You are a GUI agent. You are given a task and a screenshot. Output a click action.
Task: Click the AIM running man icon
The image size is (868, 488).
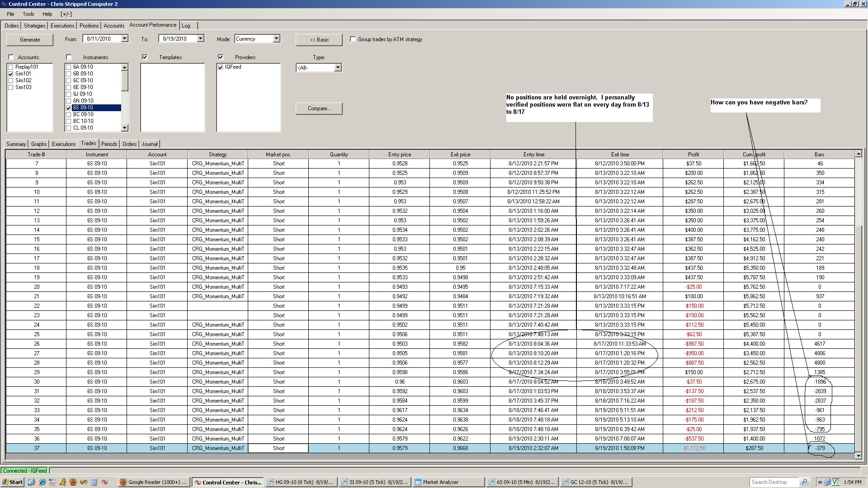[x=63, y=482]
